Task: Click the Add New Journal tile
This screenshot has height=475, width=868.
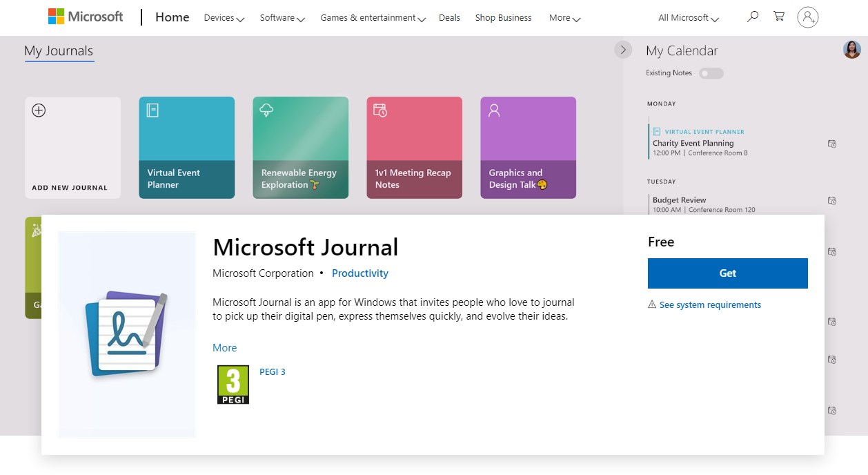Action: tap(73, 148)
